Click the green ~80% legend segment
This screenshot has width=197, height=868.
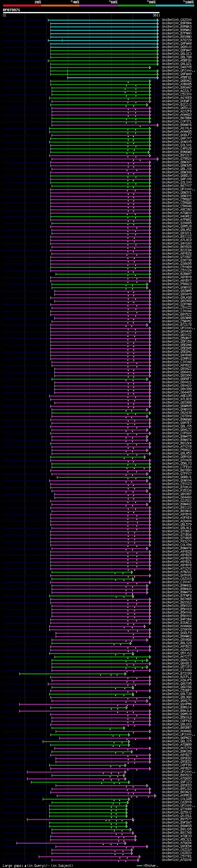136,6
